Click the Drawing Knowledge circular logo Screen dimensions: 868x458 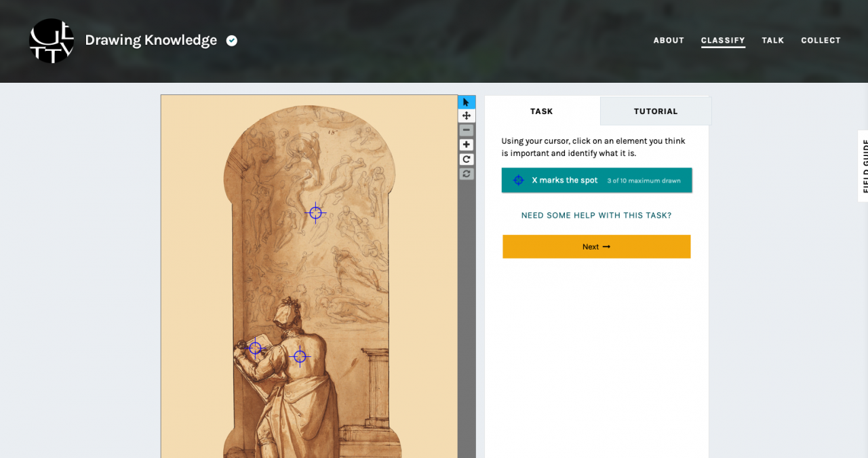coord(52,41)
